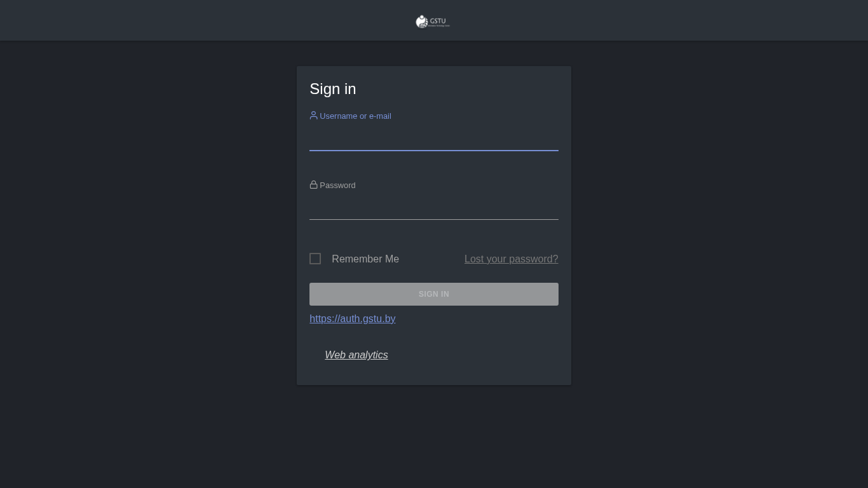Open the Lost your password link

click(511, 259)
